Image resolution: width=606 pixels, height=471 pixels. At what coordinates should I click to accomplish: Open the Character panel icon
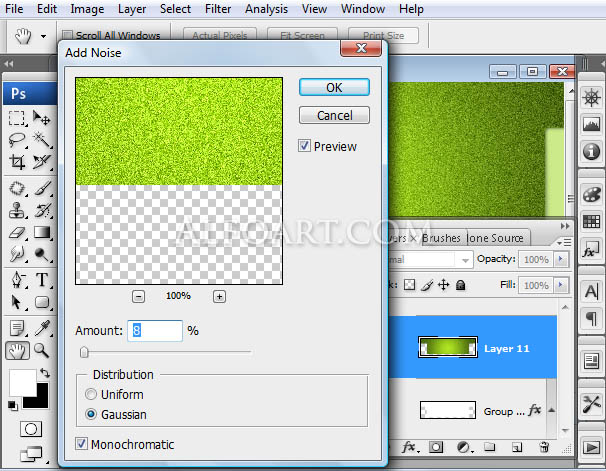point(591,291)
